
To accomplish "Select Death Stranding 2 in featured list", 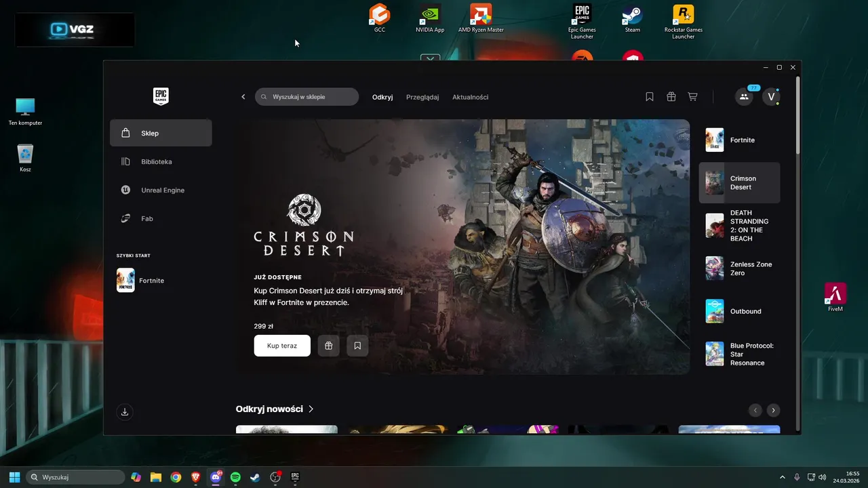I will tap(740, 226).
